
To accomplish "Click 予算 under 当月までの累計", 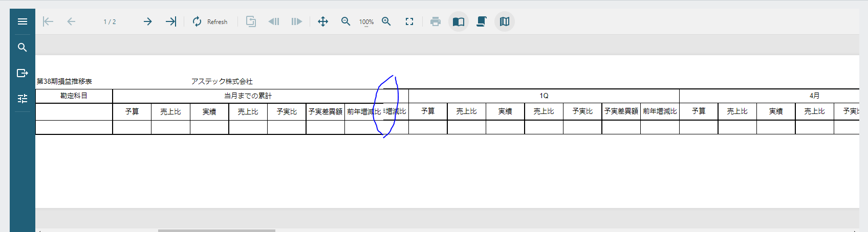I will pos(132,111).
